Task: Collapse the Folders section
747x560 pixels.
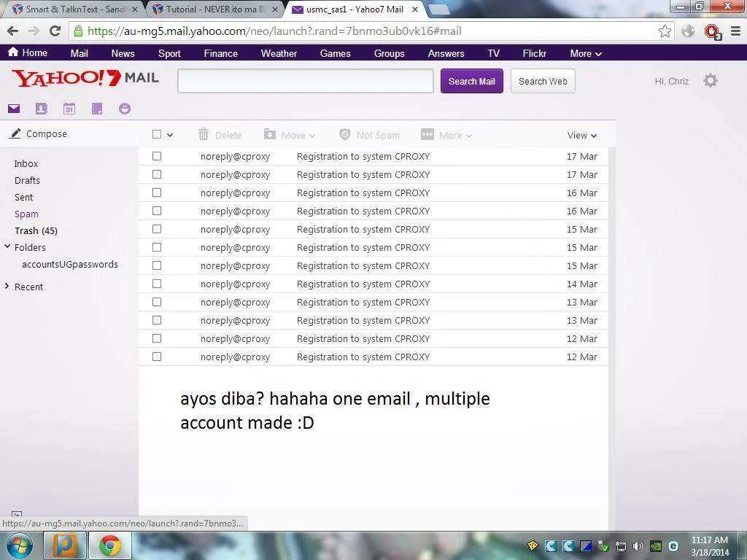Action: 7,246
